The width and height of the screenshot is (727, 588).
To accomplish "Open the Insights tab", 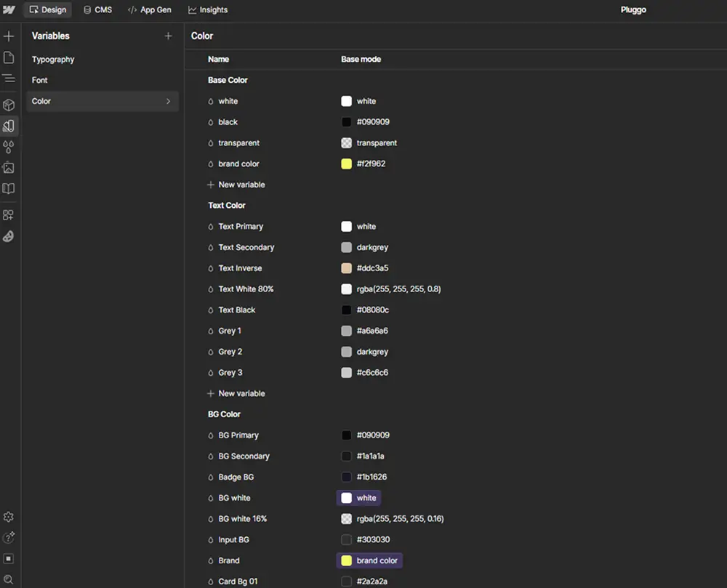I will (208, 9).
